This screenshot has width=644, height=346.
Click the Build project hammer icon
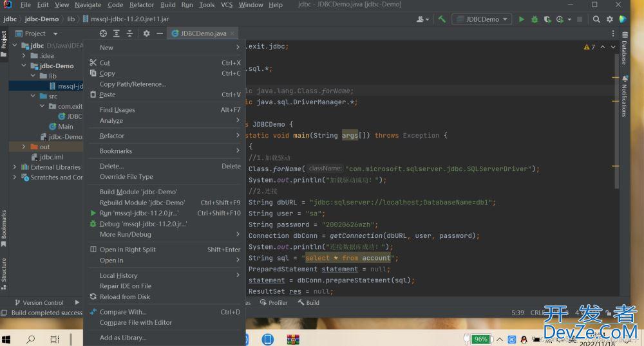click(442, 19)
